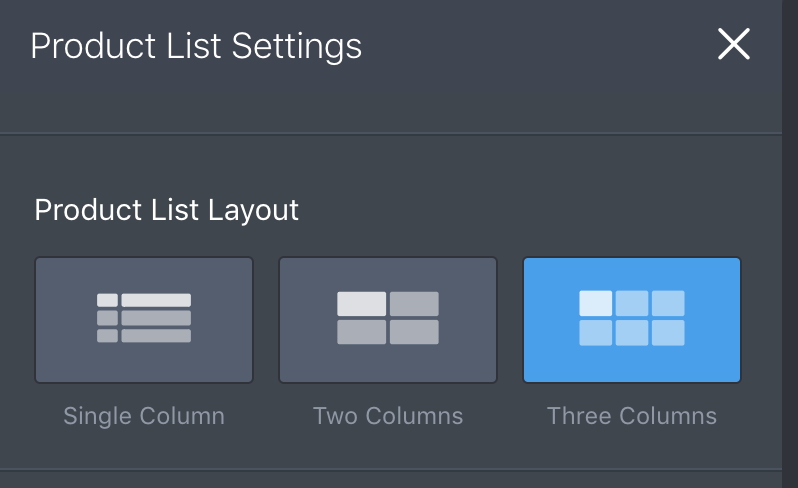Click the bottom-right block of the two-column icon
Screen dimensions: 798x488
coord(414,332)
